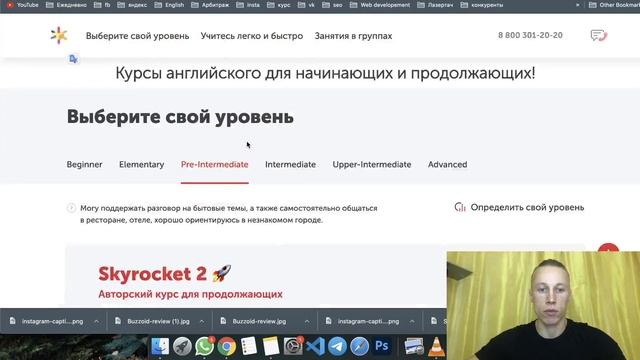
Task: Open Other Bookmarks folder
Action: [614, 5]
